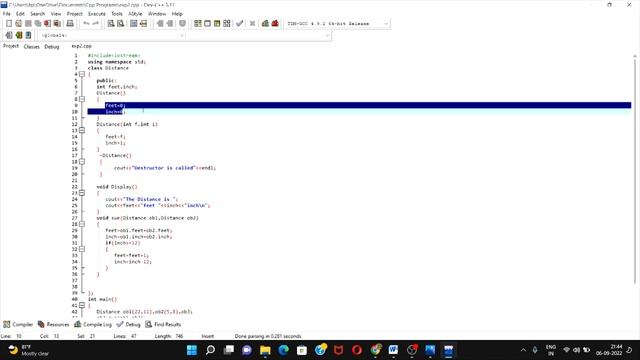Open Microsoft Edge from the taskbar
Image resolution: width=640 pixels, height=360 pixels.
click(x=284, y=350)
